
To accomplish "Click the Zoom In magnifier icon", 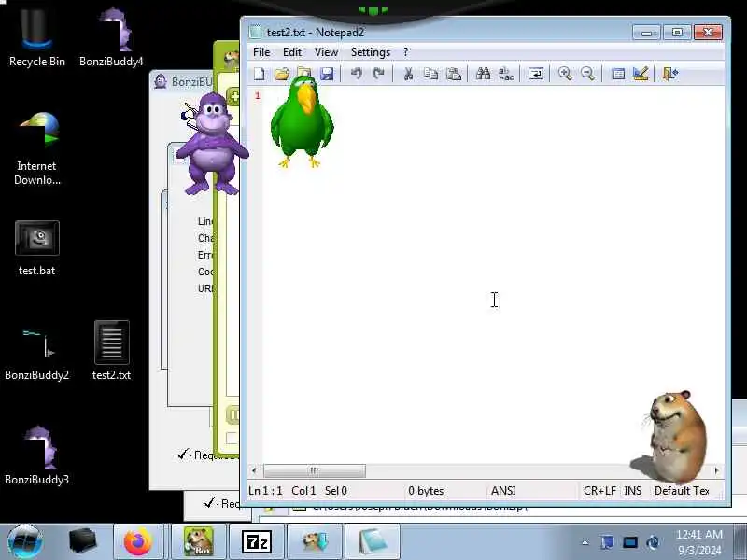I will click(565, 74).
